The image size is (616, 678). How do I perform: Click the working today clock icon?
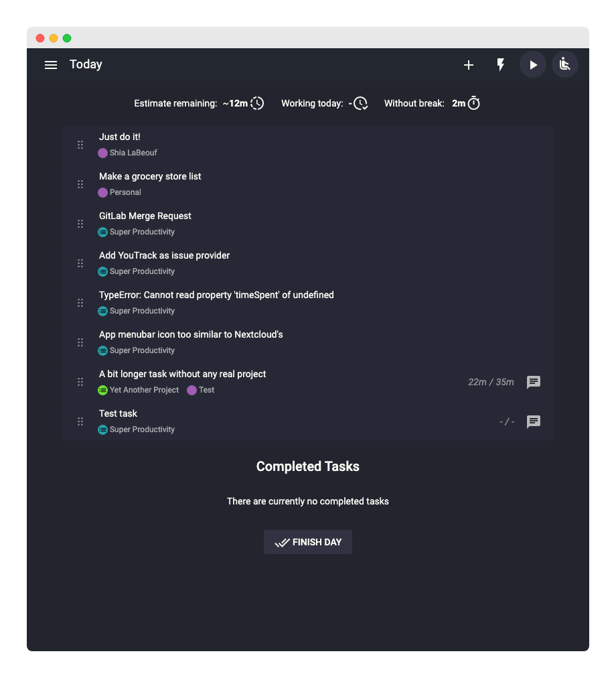pos(360,103)
